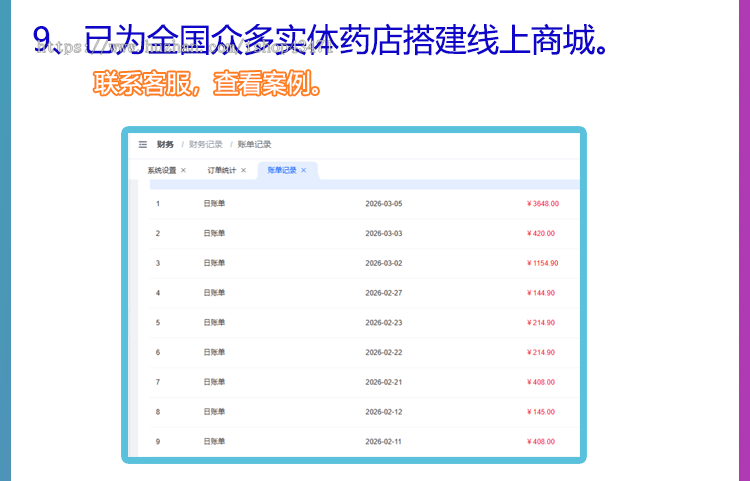Click row number 5 of the bill table

(x=158, y=323)
